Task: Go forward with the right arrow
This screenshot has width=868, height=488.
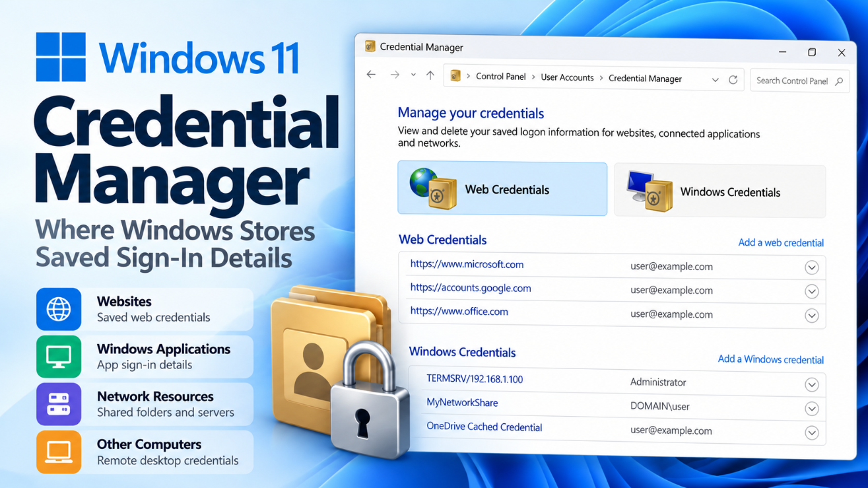Action: [x=395, y=75]
